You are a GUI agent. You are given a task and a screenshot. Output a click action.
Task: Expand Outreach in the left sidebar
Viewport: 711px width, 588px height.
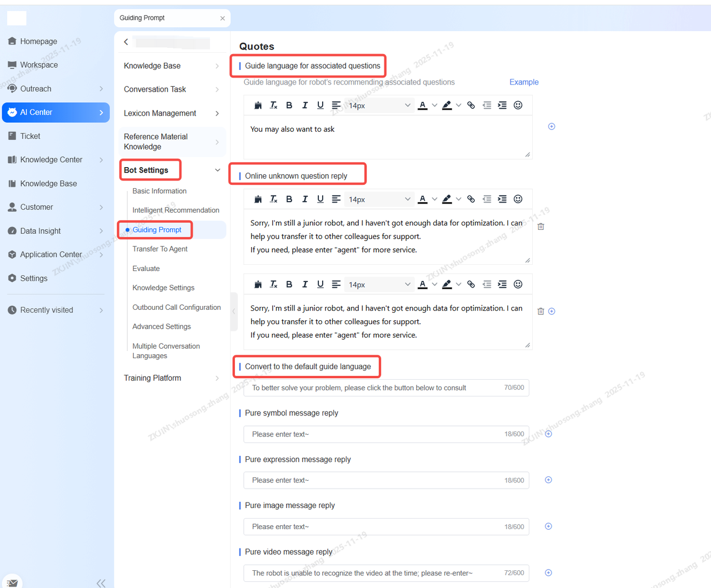(101, 89)
